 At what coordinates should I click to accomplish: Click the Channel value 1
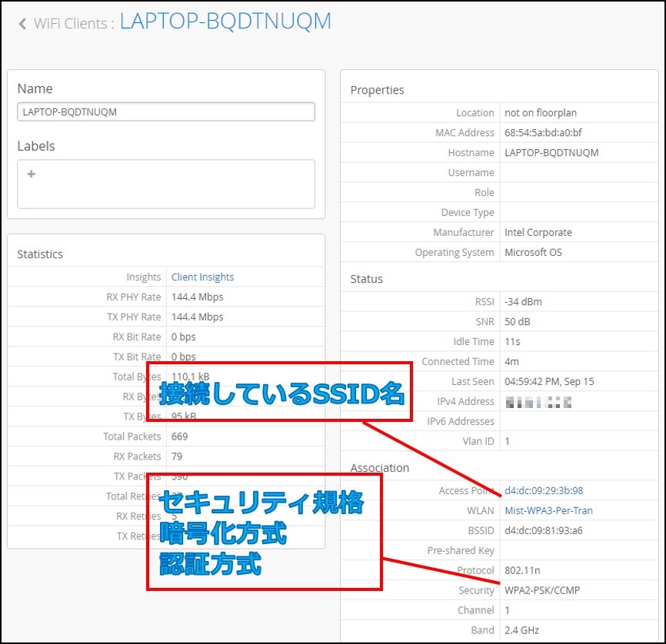(x=507, y=610)
